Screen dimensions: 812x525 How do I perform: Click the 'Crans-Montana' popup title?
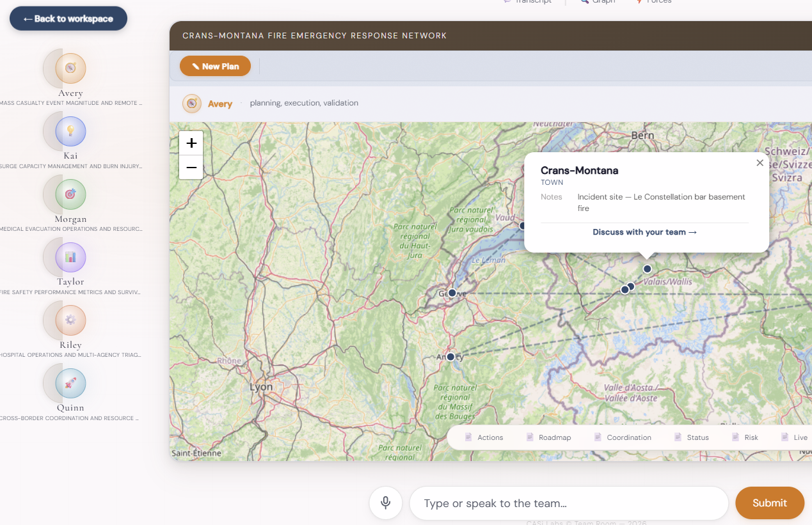point(579,170)
